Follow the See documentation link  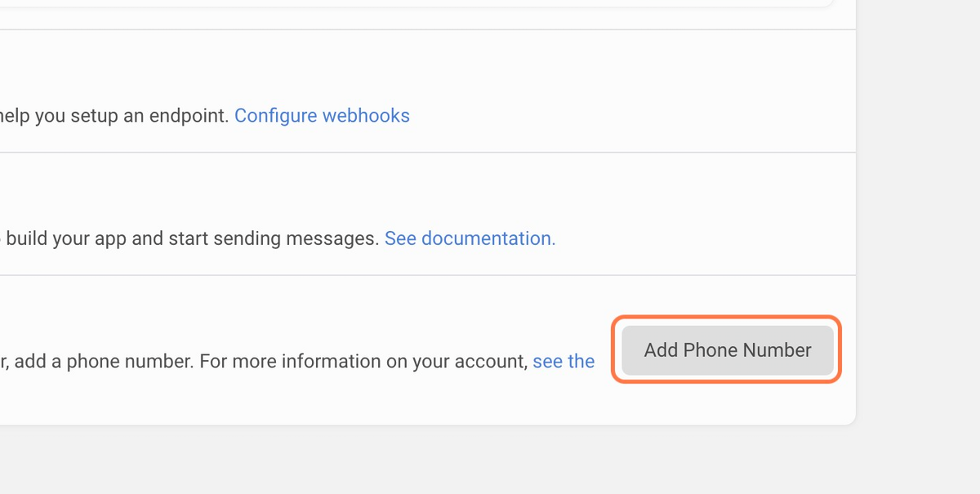470,238
